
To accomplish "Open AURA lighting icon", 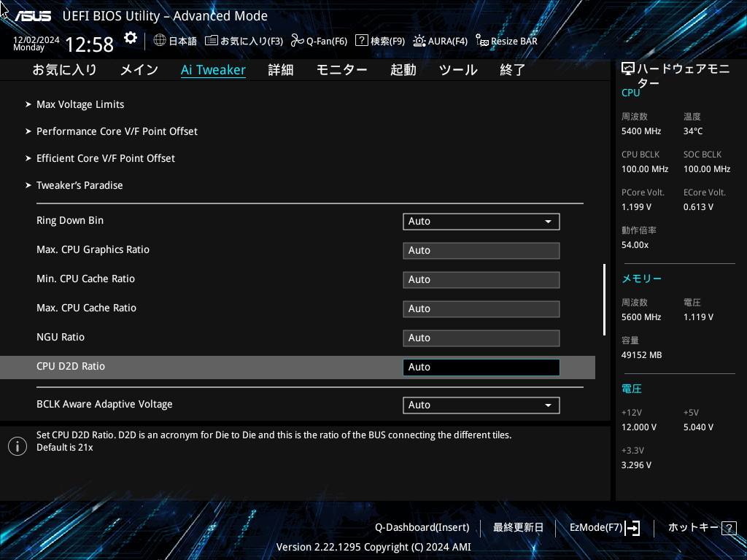I will pyautogui.click(x=419, y=41).
